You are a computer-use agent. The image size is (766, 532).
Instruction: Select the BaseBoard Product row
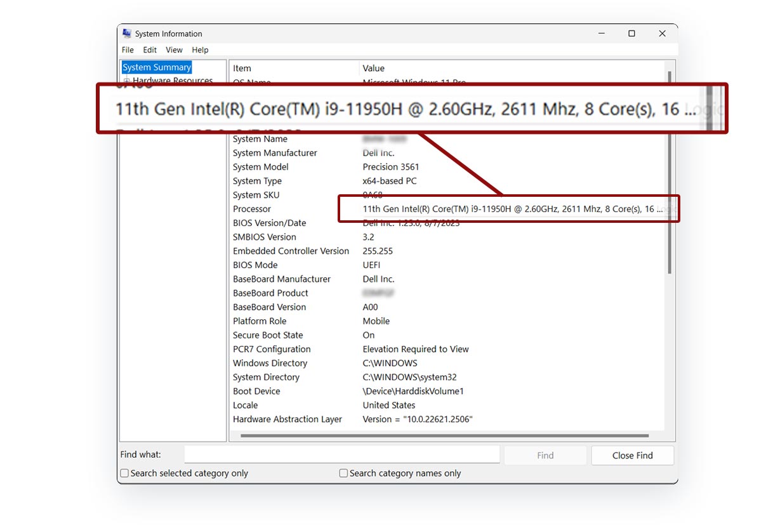pyautogui.click(x=447, y=293)
